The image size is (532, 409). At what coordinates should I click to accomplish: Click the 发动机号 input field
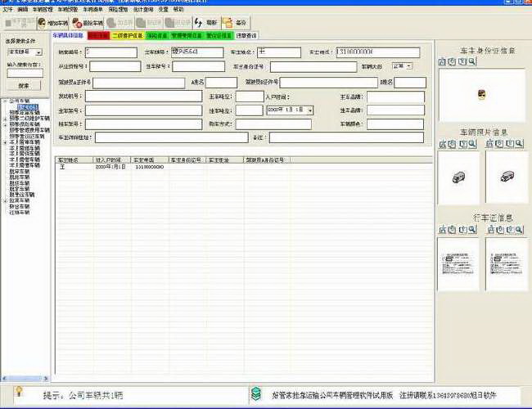coord(143,97)
